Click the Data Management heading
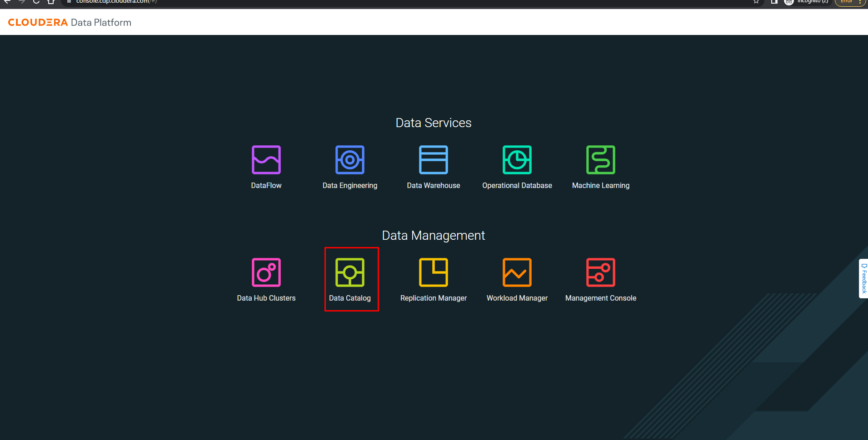 (x=434, y=235)
